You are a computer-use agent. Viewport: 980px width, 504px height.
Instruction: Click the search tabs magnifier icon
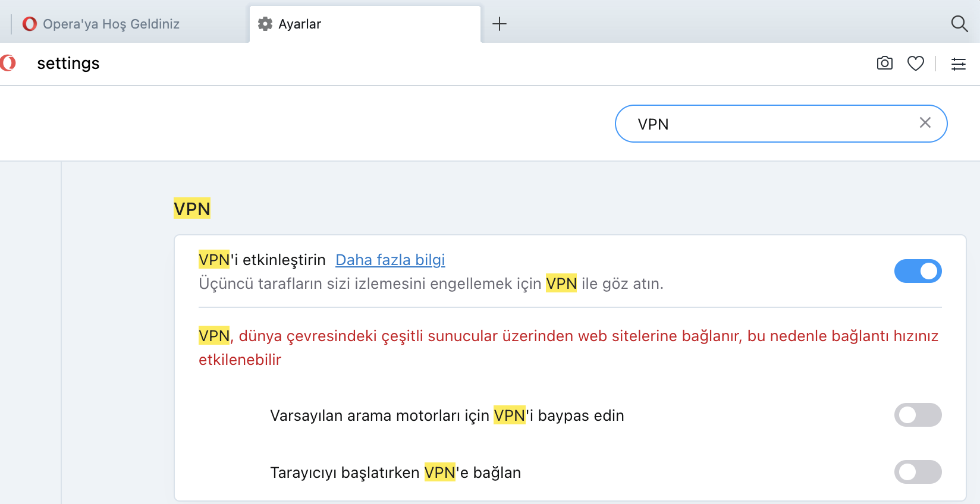point(959,24)
